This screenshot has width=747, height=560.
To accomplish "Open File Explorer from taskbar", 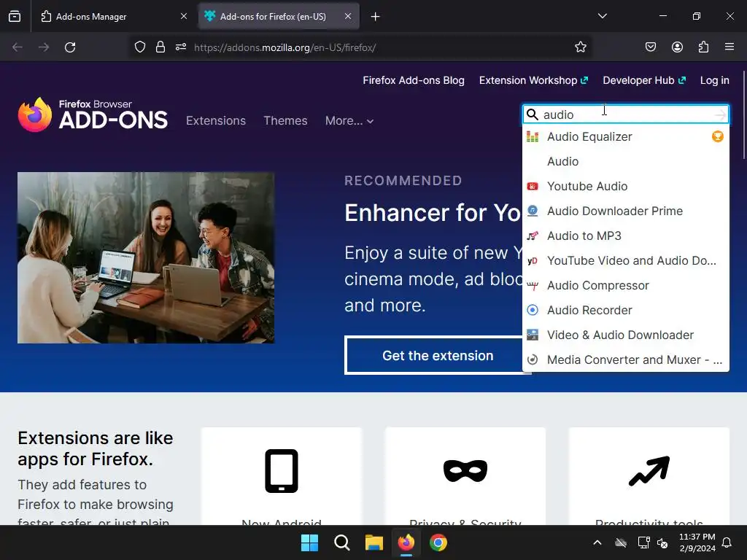I will click(374, 542).
